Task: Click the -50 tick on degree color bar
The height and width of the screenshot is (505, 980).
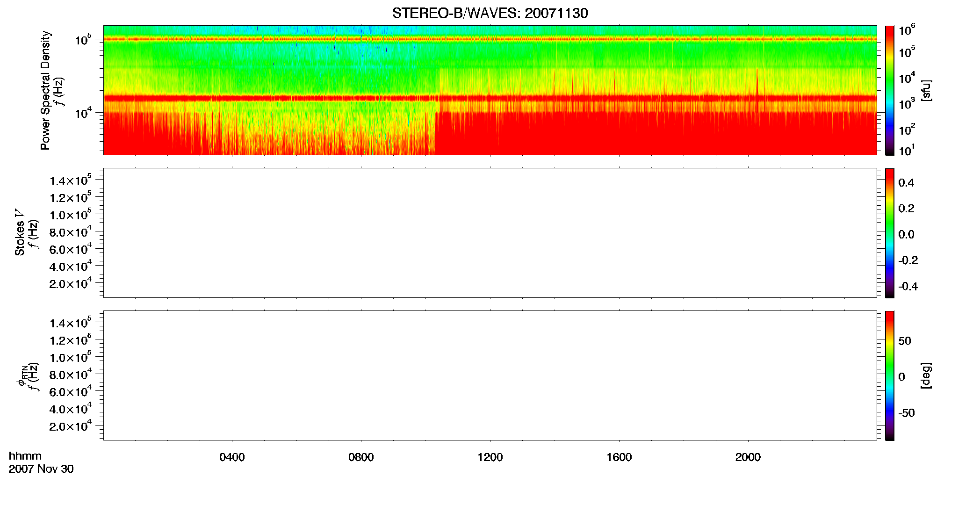Action: coord(906,413)
